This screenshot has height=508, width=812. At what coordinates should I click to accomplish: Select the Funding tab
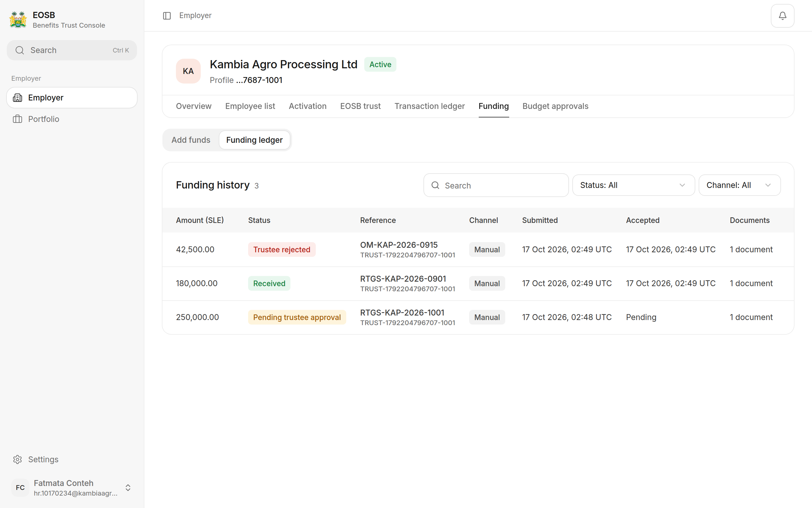click(x=494, y=106)
